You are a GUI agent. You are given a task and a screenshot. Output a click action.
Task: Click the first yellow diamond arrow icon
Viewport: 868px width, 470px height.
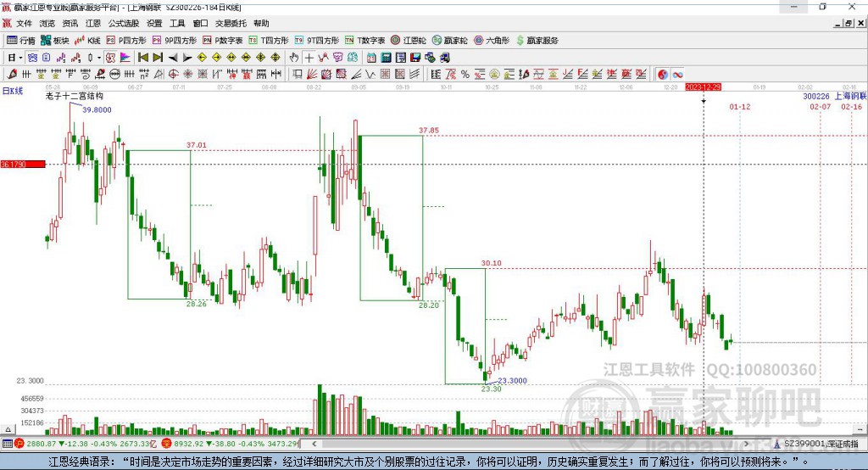(202, 58)
